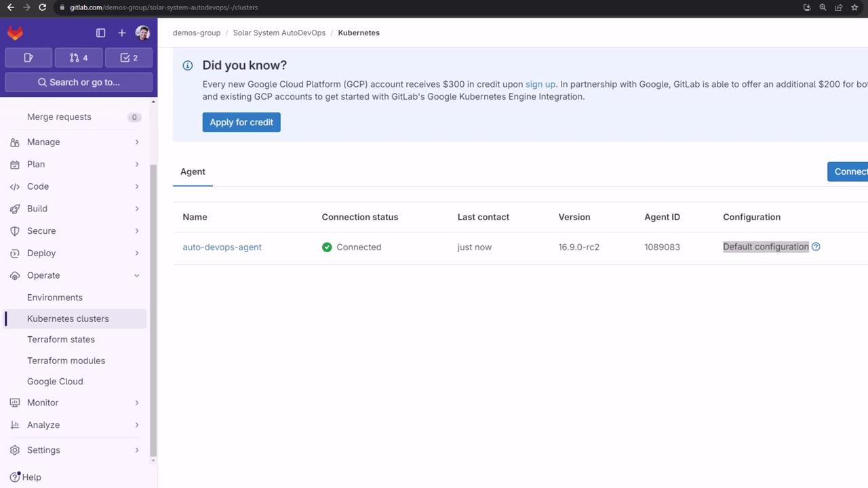Click the GitLab logo home icon
Screen dimensions: 868x488
(15, 33)
